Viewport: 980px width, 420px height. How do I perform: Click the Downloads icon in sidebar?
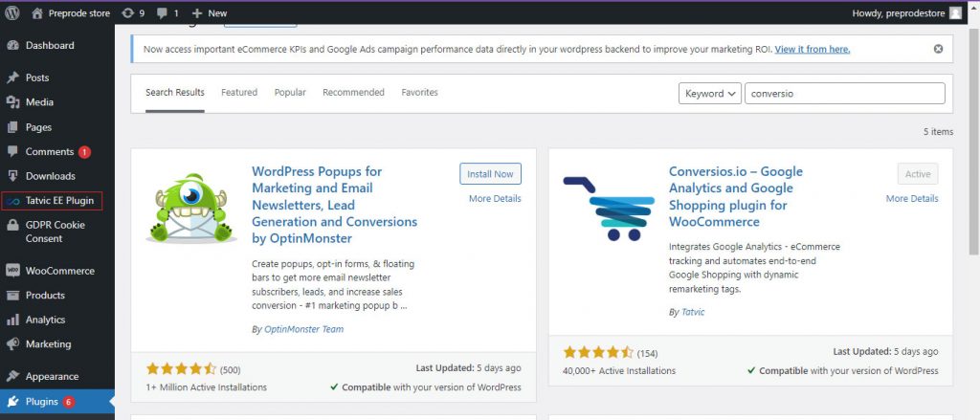point(12,176)
